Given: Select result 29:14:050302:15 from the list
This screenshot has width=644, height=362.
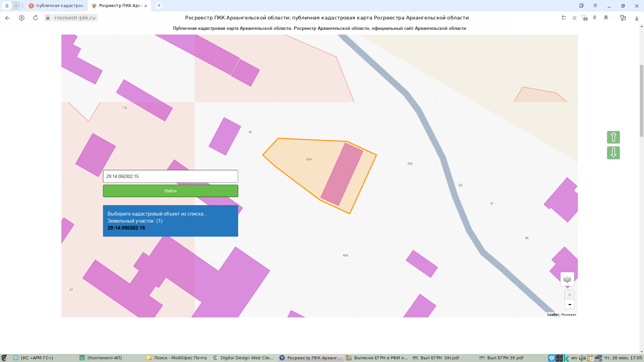Looking at the screenshot, I should 126,228.
